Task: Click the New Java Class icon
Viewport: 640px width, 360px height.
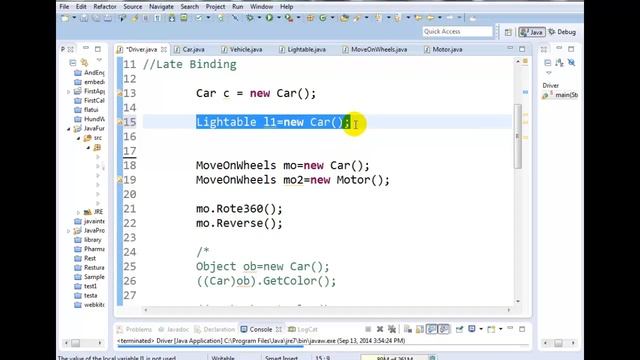Action: pos(322,18)
